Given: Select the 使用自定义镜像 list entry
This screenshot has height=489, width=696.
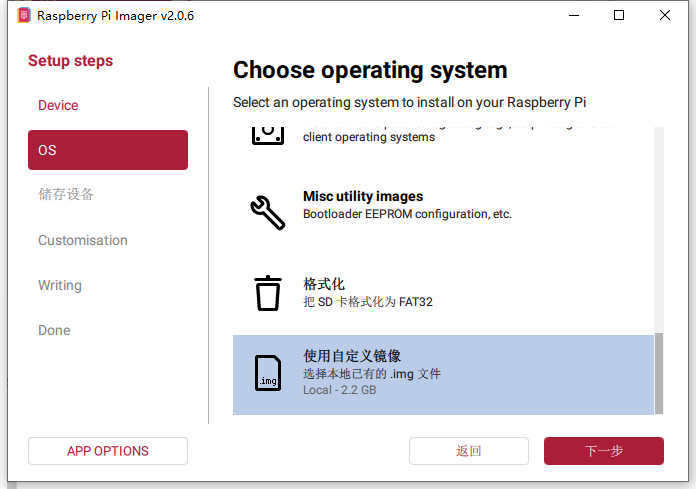Looking at the screenshot, I should (440, 374).
